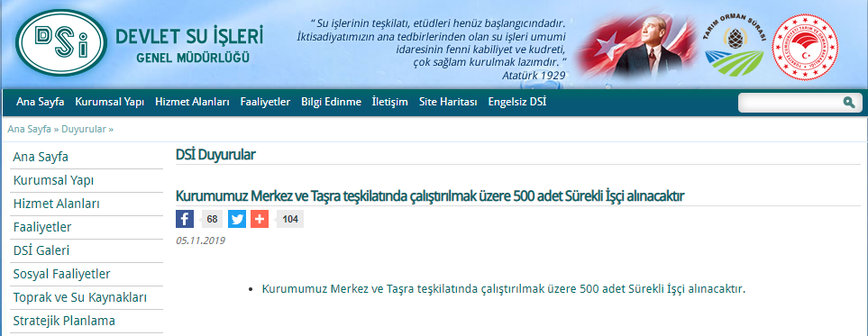Click the search magnifier icon
The width and height of the screenshot is (868, 336).
(x=849, y=103)
